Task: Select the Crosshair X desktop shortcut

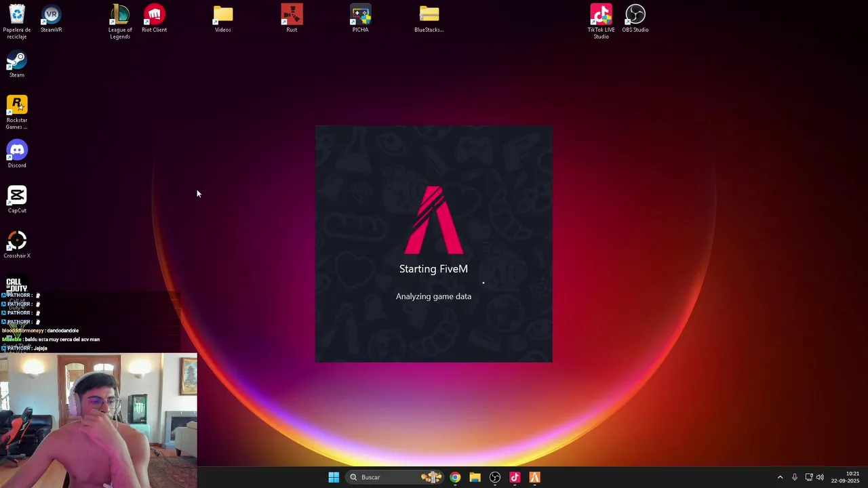Action: tap(17, 245)
